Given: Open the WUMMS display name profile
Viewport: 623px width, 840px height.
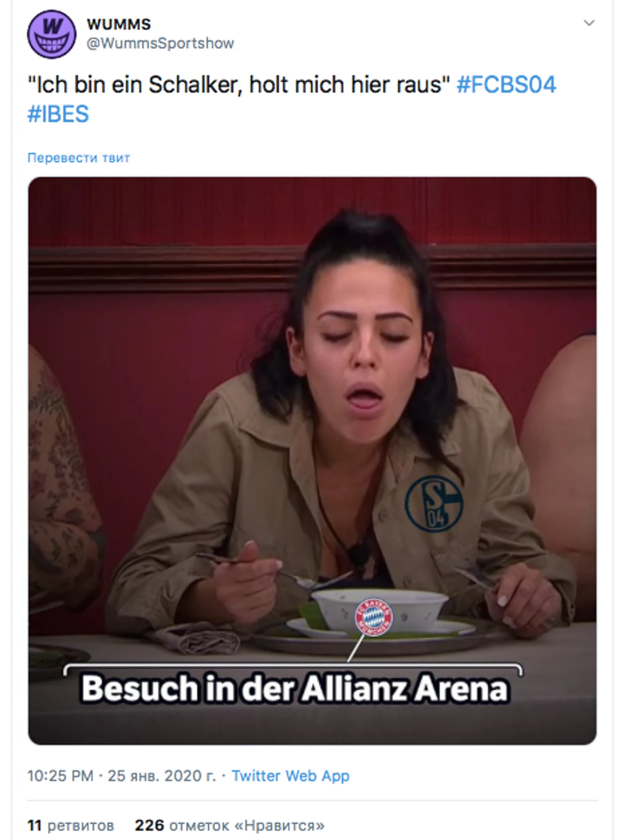Looking at the screenshot, I should 119,24.
